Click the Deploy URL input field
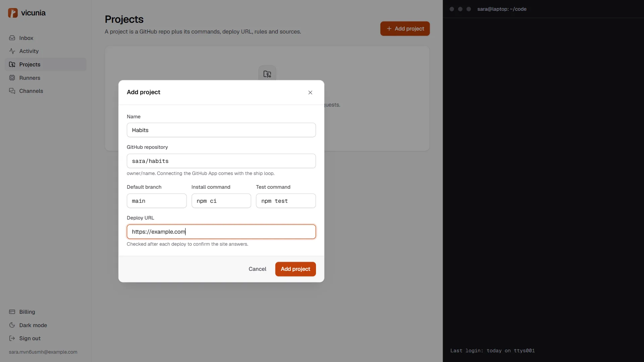This screenshot has height=362, width=644. point(221,232)
